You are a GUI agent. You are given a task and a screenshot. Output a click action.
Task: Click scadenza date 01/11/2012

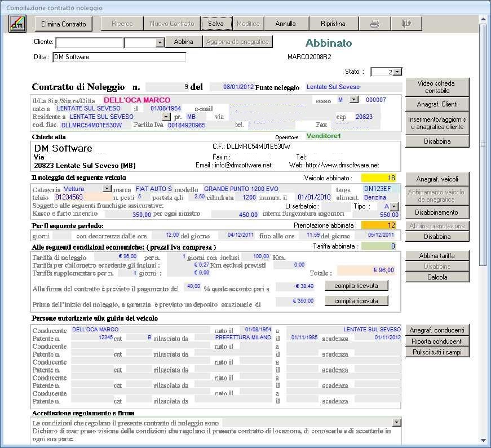[x=378, y=338]
